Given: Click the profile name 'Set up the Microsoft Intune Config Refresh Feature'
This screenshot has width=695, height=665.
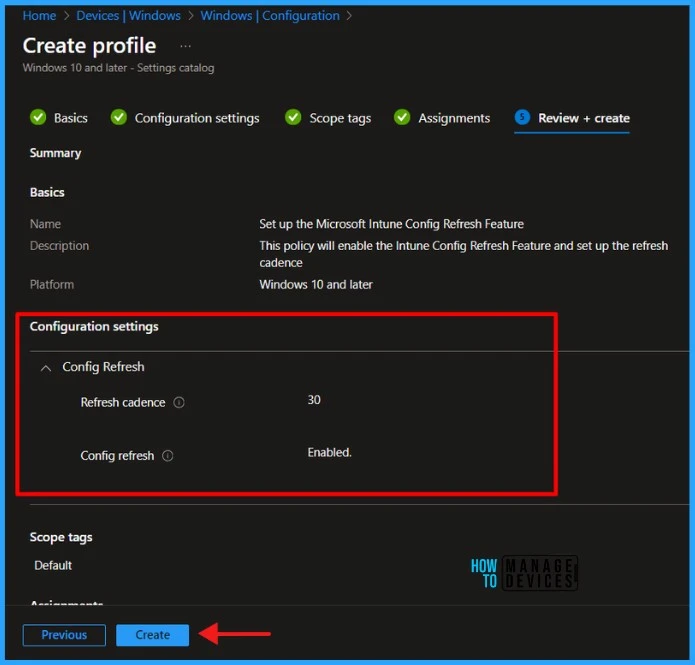Looking at the screenshot, I should pos(391,224).
